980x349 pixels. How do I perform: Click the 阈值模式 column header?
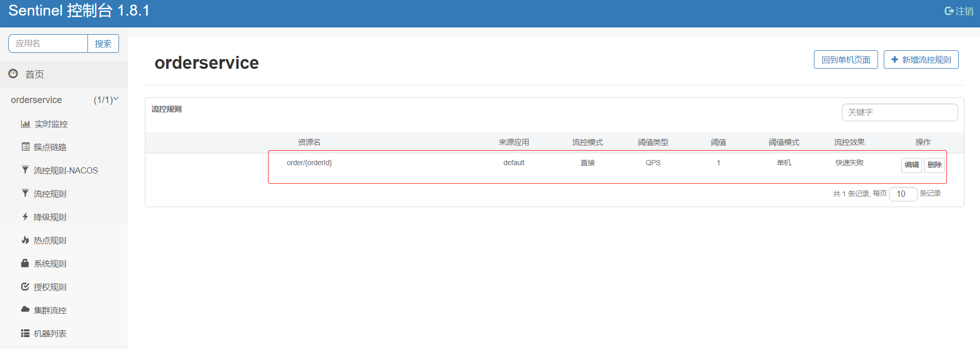(784, 142)
